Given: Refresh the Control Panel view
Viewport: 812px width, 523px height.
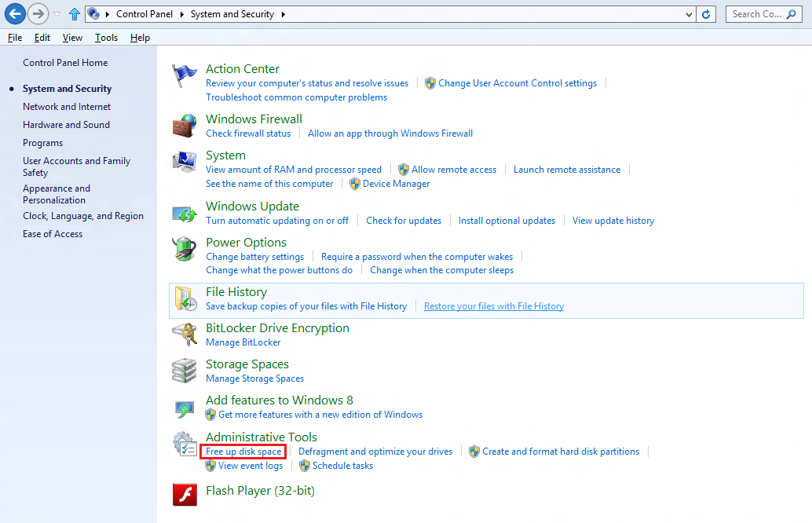Looking at the screenshot, I should (x=706, y=14).
